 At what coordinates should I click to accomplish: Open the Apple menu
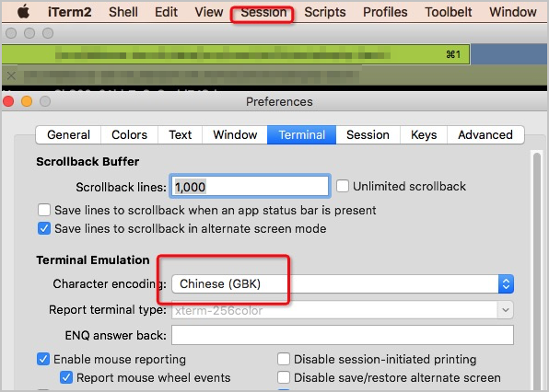pyautogui.click(x=23, y=12)
